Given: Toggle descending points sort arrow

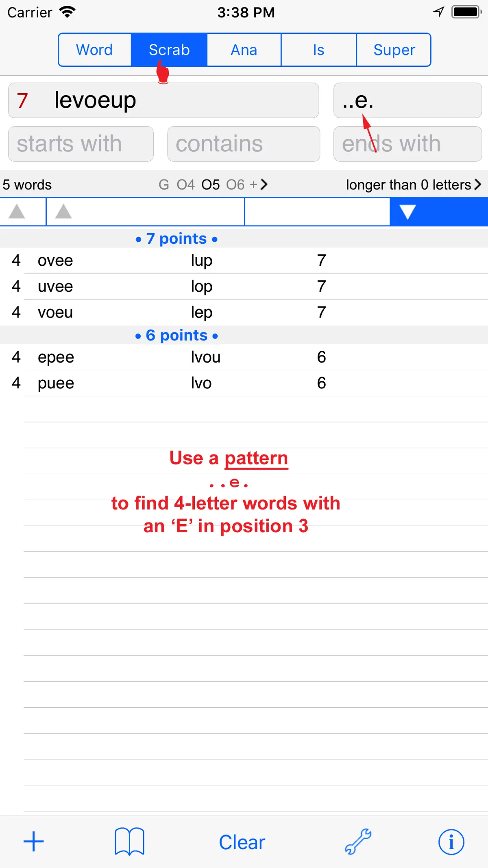Looking at the screenshot, I should tap(407, 212).
